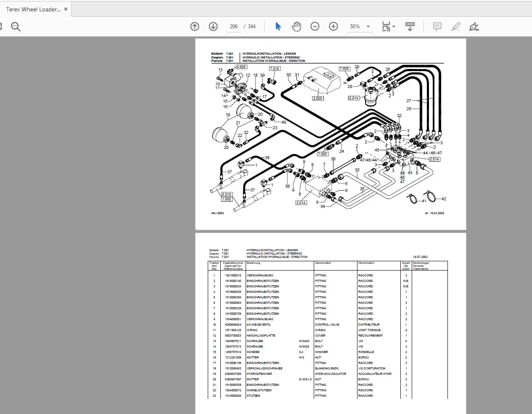This screenshot has height=414, width=532.
Task: Click the Zoom In plus icon
Action: (333, 26)
